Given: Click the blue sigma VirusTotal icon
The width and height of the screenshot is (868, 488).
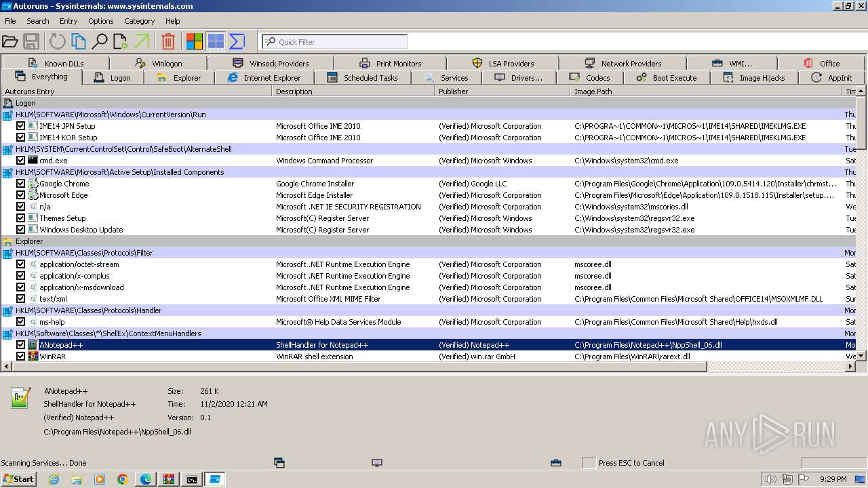Looking at the screenshot, I should (x=237, y=42).
